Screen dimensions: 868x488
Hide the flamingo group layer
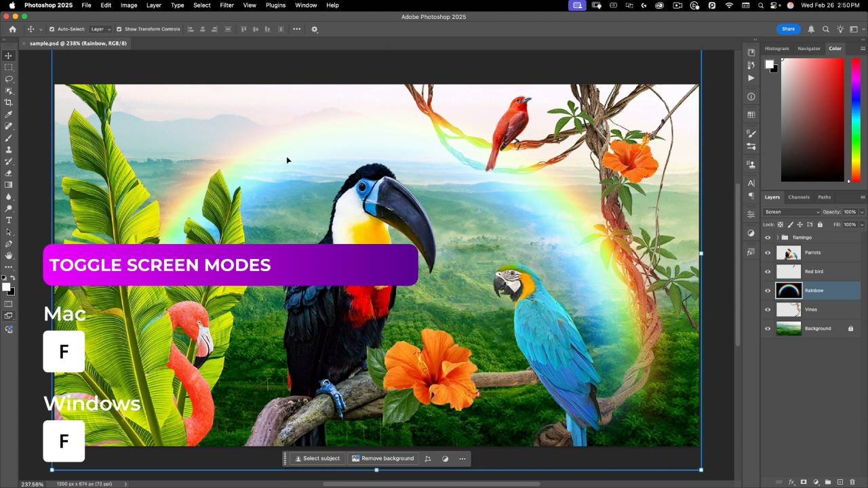coord(768,237)
